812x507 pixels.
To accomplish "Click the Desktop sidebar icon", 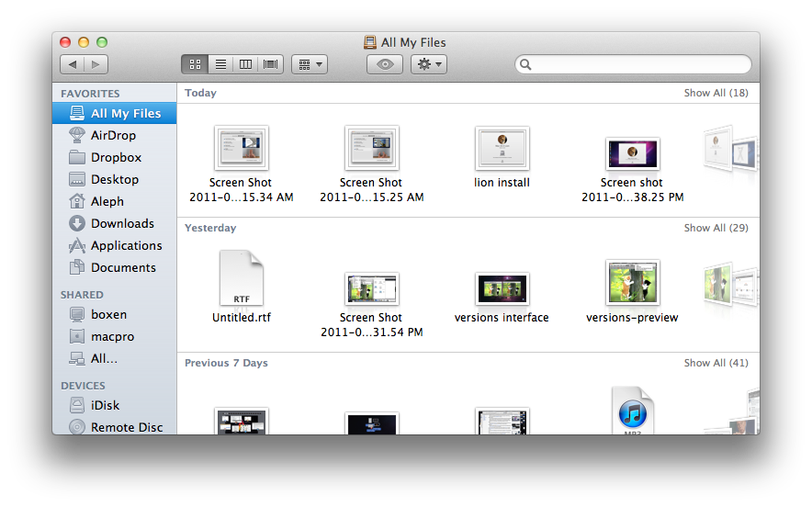I will tap(77, 179).
